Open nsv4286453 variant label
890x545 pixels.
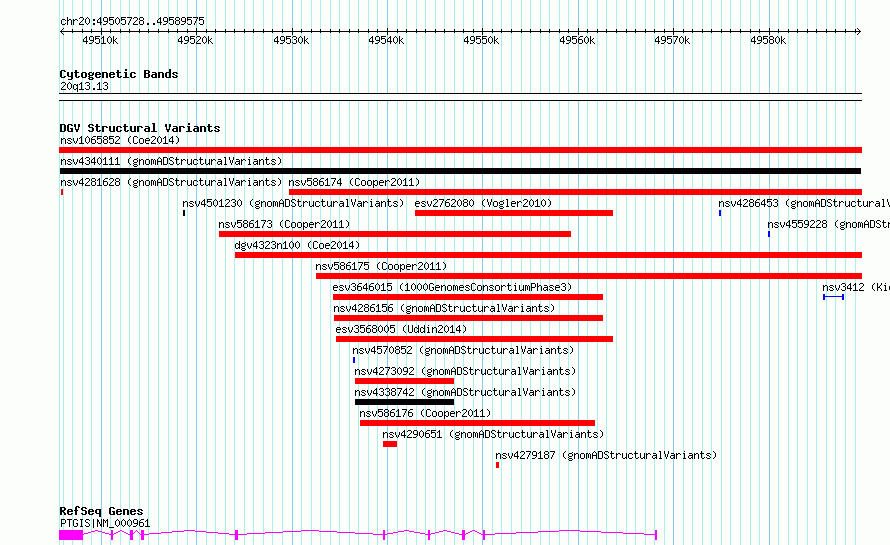(x=804, y=203)
